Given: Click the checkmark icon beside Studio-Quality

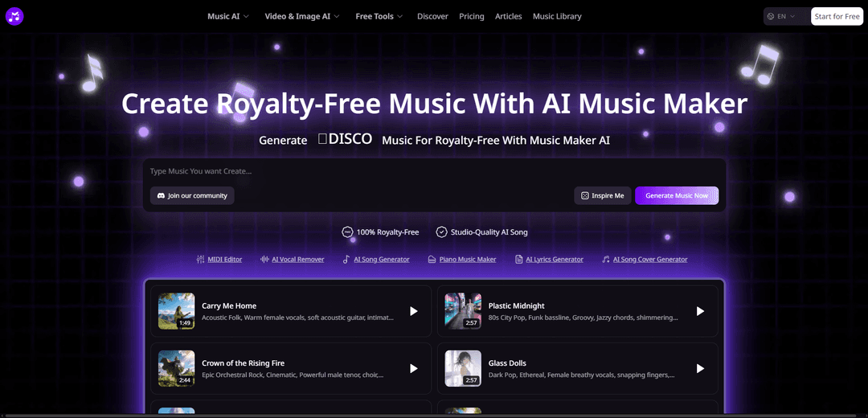Looking at the screenshot, I should click(441, 232).
